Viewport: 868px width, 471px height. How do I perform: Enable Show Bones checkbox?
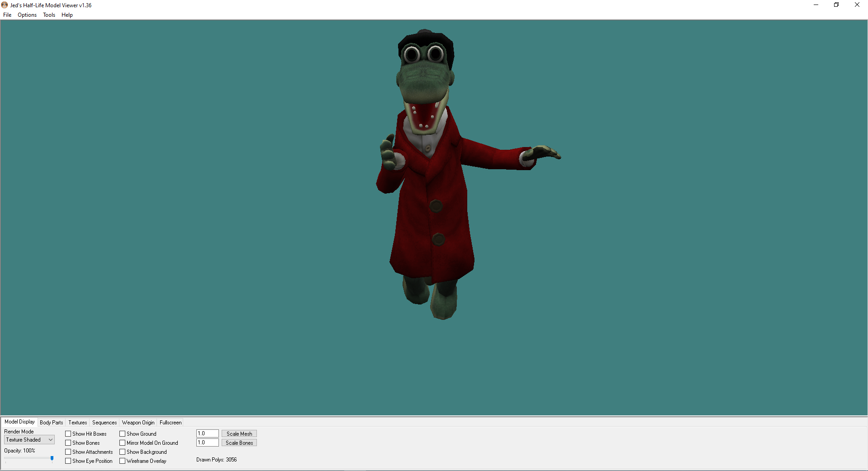pyautogui.click(x=68, y=443)
